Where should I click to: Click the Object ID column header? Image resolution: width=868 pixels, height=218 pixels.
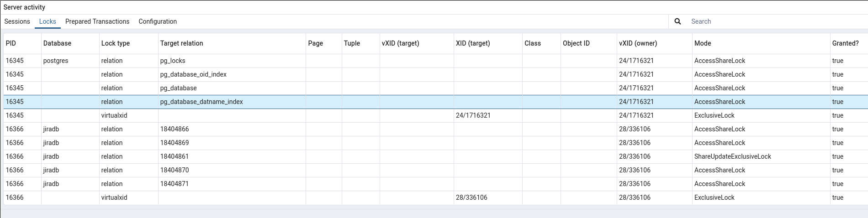click(588, 43)
